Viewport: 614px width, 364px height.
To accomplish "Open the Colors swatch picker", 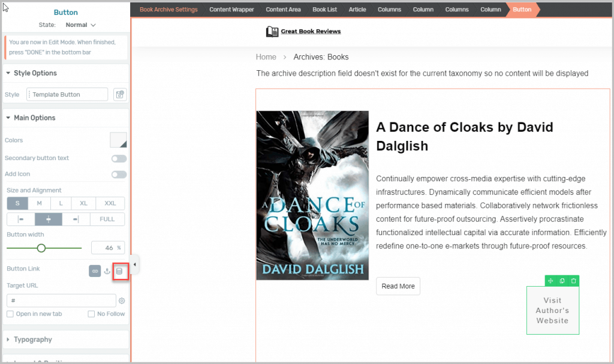I will 118,140.
